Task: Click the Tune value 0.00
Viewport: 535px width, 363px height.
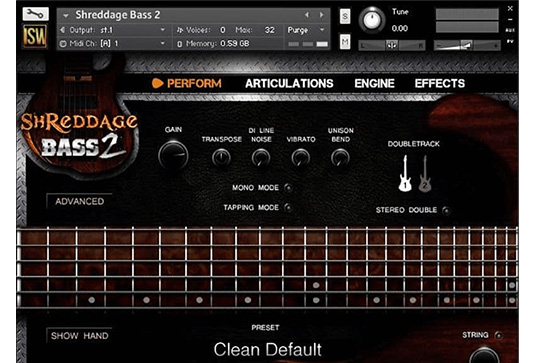Action: pyautogui.click(x=400, y=28)
